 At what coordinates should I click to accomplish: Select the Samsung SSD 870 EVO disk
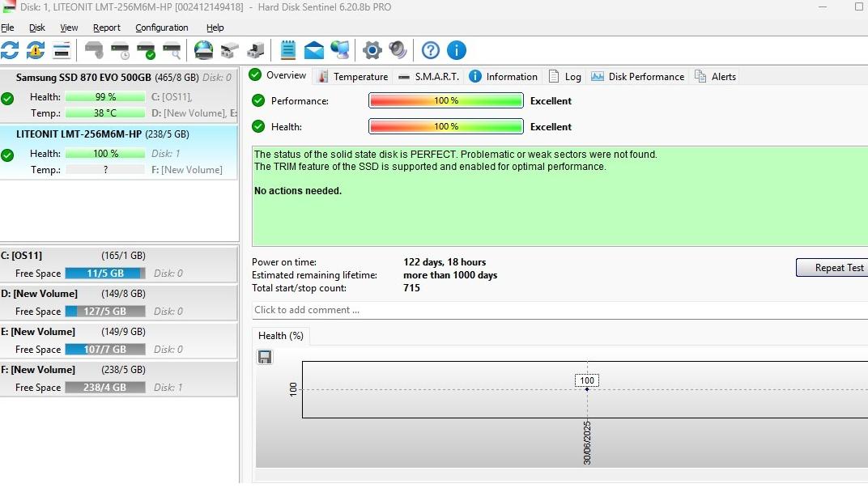point(83,78)
